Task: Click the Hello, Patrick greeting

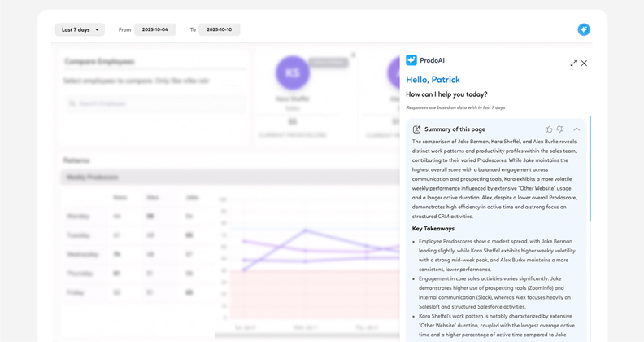Action: 433,80
